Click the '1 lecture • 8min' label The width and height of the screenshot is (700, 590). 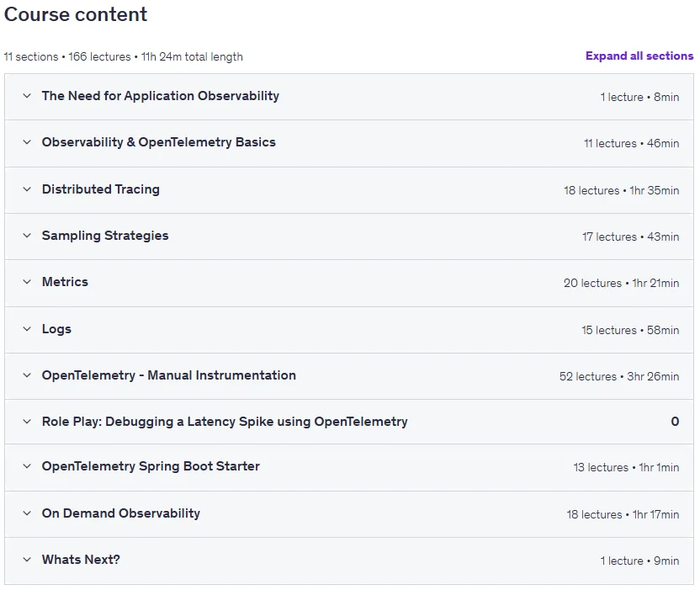tap(639, 97)
